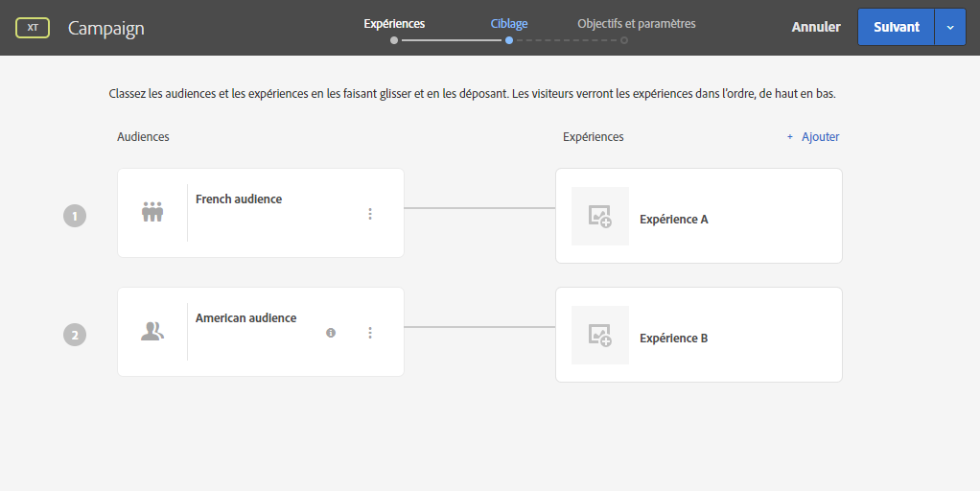This screenshot has width=980, height=491.
Task: Select the Expérience A card title
Action: click(673, 220)
